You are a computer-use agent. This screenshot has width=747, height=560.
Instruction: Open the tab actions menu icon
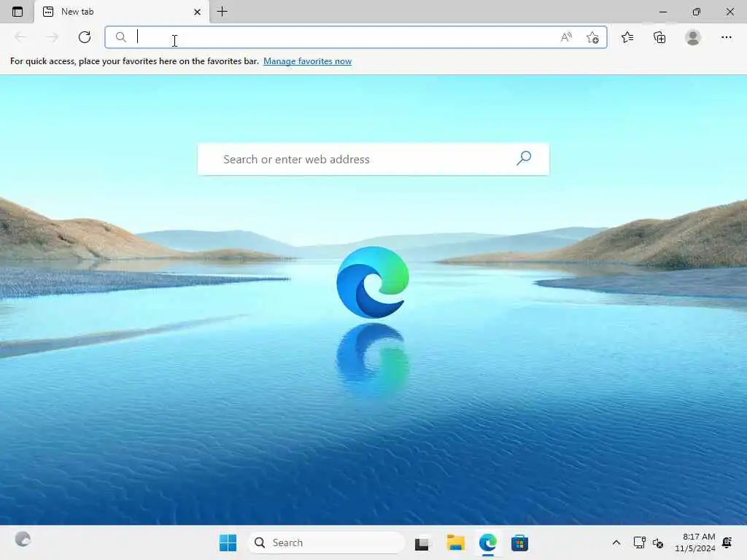18,12
